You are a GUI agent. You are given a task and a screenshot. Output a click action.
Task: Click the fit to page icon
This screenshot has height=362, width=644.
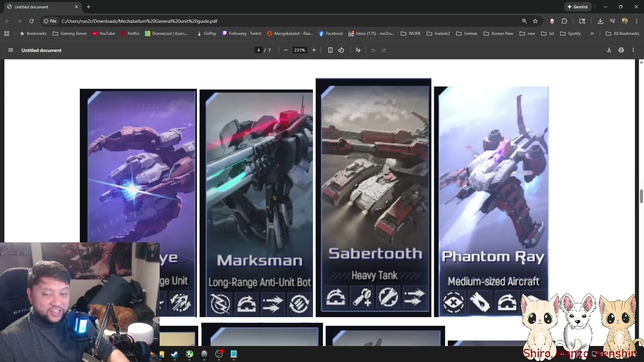330,50
